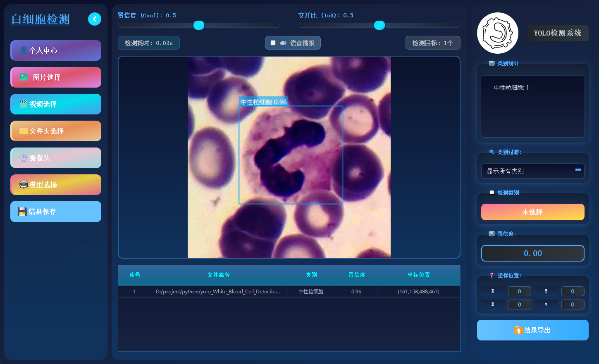
Task: Click the 交并比 (IoU): 0.5 label
Action: coord(326,15)
